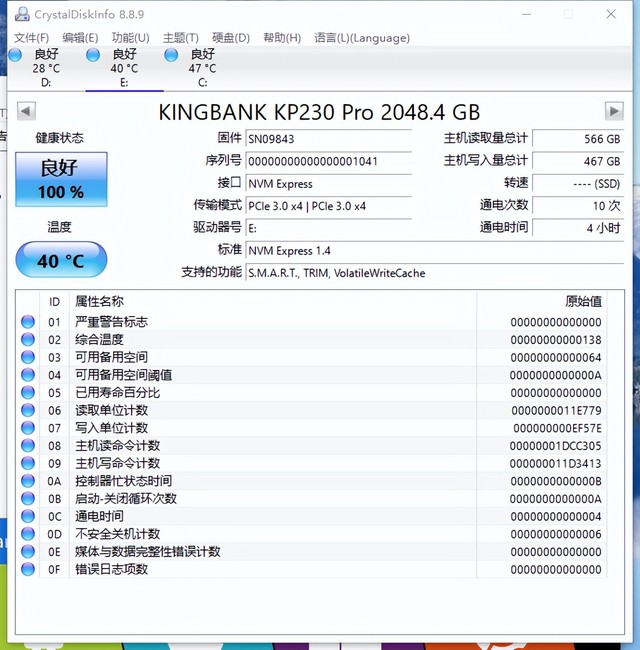Click status icon for 05 已用寿命百分比
This screenshot has width=640, height=650.
[x=28, y=393]
